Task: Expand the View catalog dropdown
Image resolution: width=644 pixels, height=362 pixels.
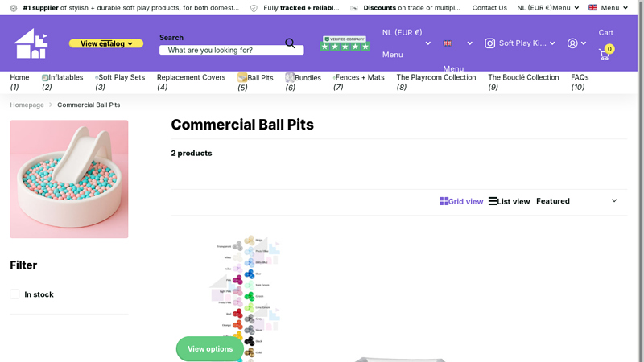Action: [106, 43]
